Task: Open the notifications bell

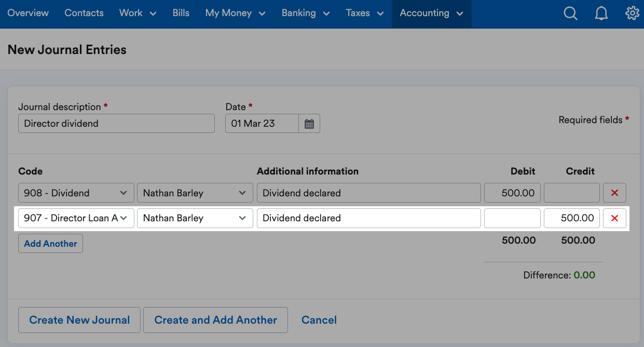Action: pos(601,14)
